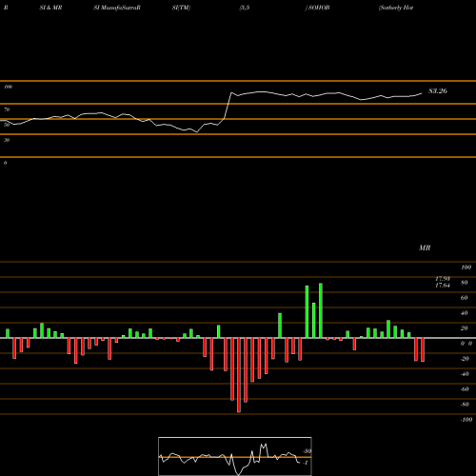Image resolution: width=476 pixels, height=476 pixels.
Task: Click the '20' label on MR axis
Action: click(465, 328)
